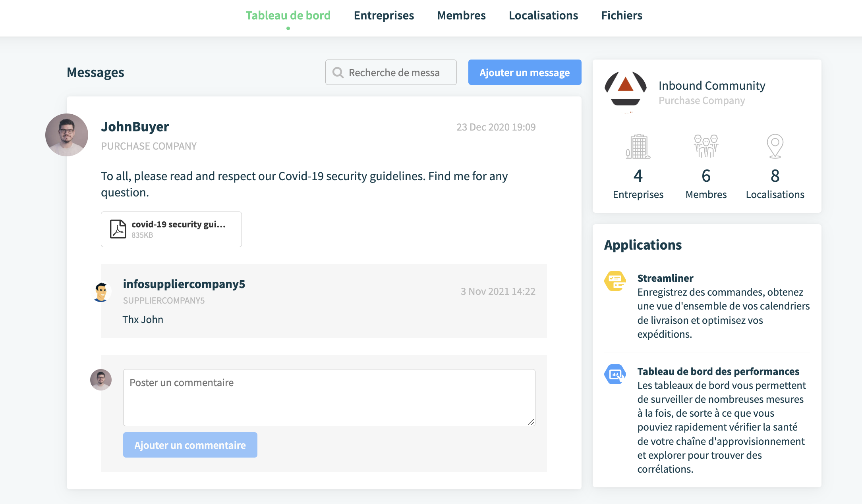Viewport: 862px width, 504px height.
Task: Open the Streamliner application link
Action: (x=665, y=278)
